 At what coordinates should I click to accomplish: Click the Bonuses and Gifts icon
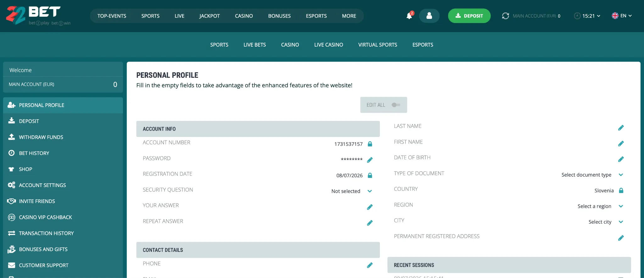[x=11, y=249]
